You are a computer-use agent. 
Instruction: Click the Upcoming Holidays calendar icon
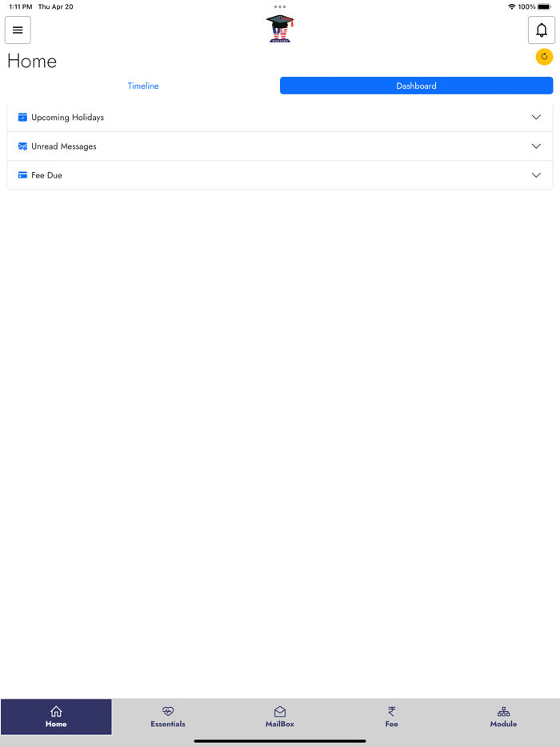(22, 118)
